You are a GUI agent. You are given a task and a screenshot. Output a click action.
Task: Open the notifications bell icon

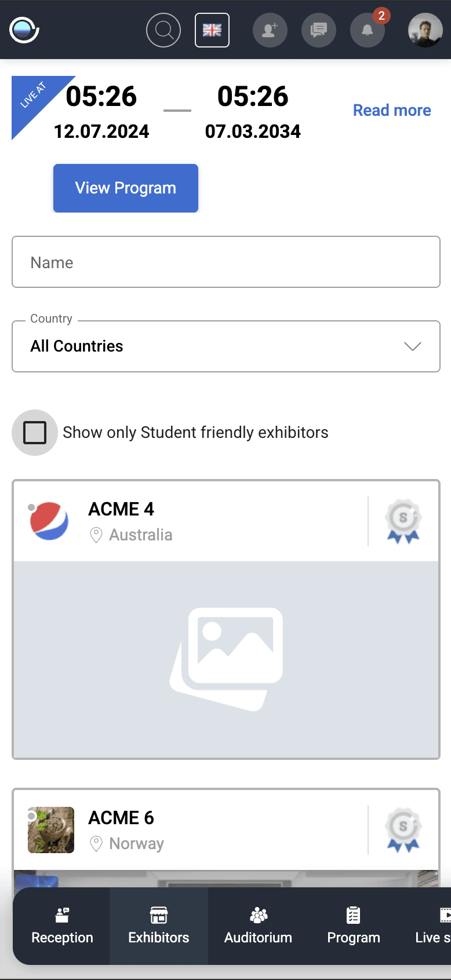point(368,30)
